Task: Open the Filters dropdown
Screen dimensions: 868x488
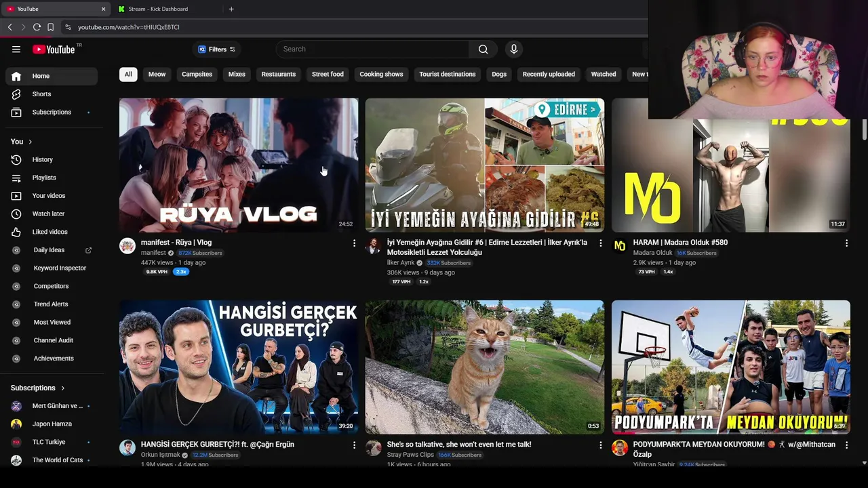Action: tap(216, 49)
